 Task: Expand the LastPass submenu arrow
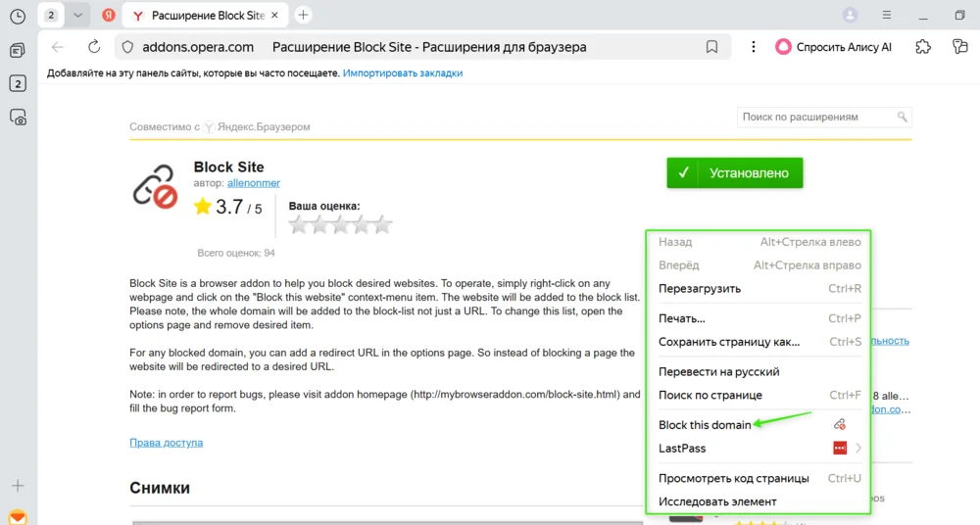coord(858,449)
